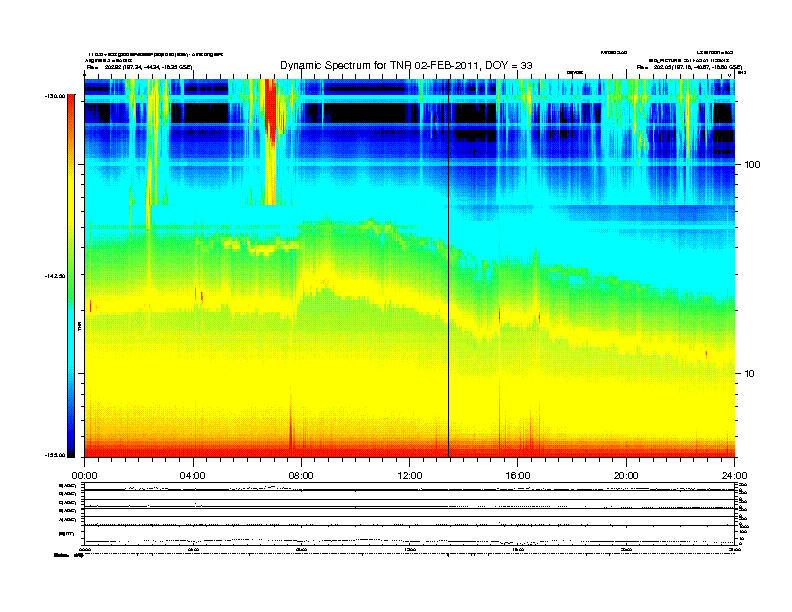This screenshot has height=612, width=792.
Task: Click the -130.00 colorbar maximum label
Action: [56, 95]
